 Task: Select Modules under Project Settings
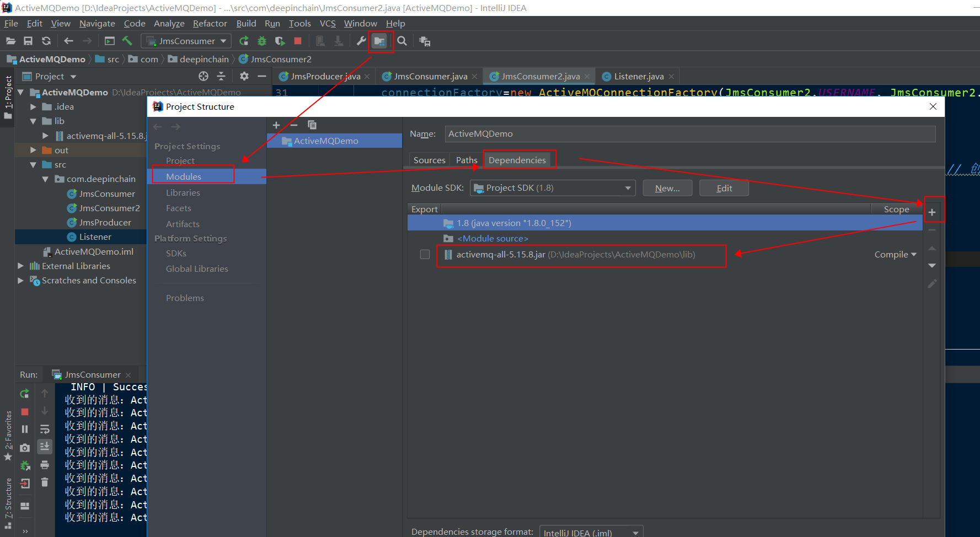point(185,176)
